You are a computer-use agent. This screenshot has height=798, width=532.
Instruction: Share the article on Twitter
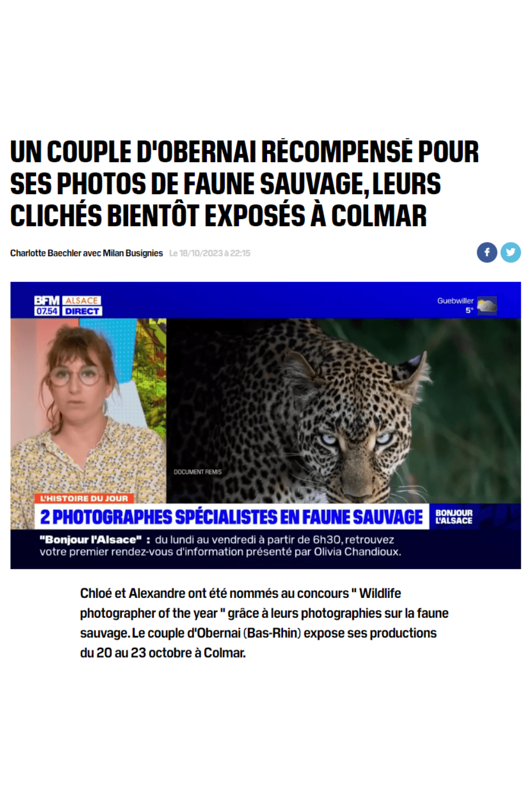(511, 252)
